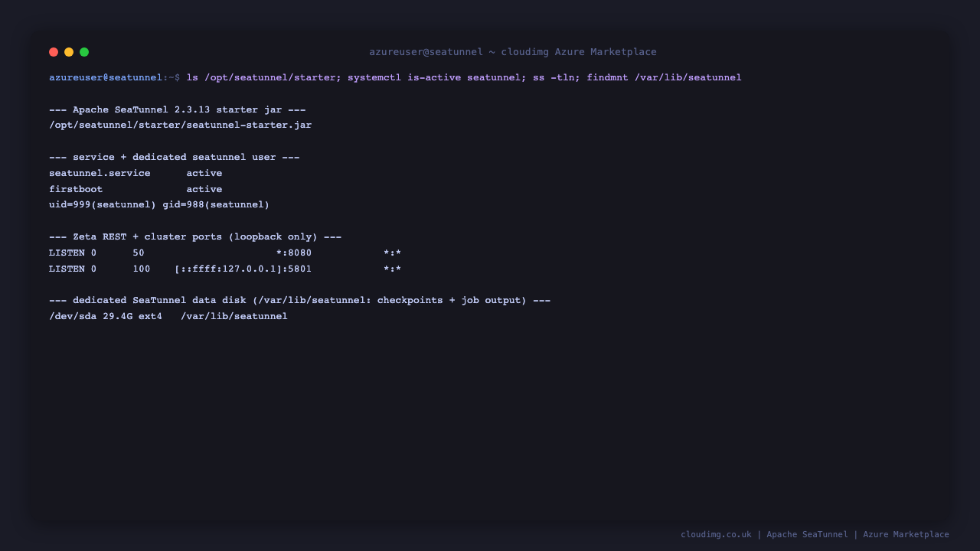Click the green maximize window dot
980x551 pixels.
pyautogui.click(x=84, y=52)
